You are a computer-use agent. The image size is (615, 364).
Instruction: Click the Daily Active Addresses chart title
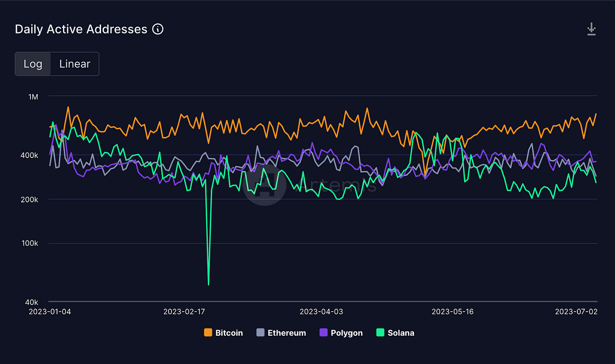(81, 29)
